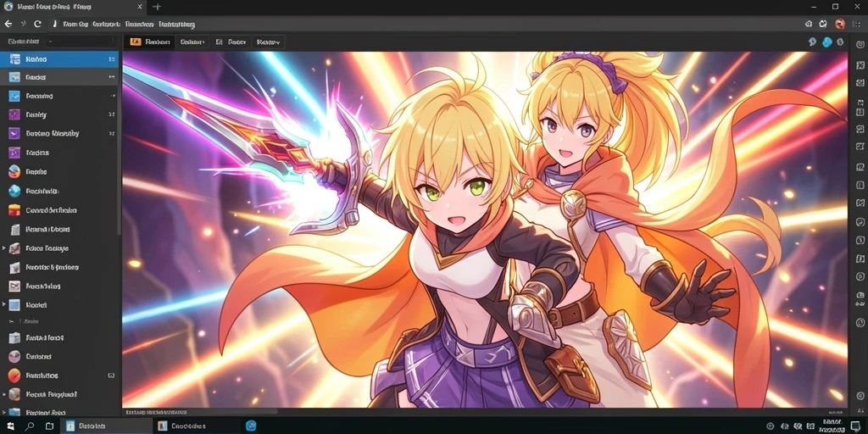Screen dimensions: 868x434
Task: Select the blue highlighted first sidebar row
Action: click(59, 58)
